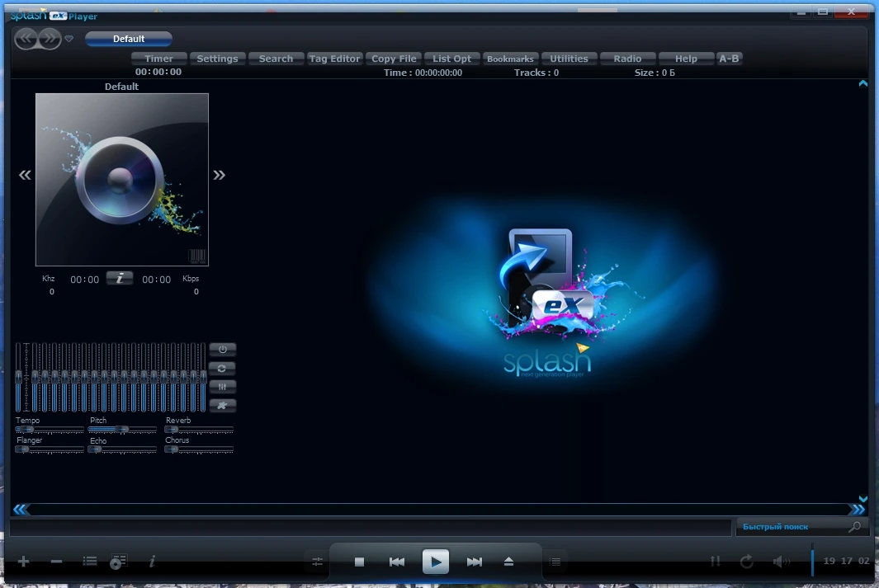This screenshot has height=588, width=879.
Task: Open equalizer presets sliders button
Action: (x=223, y=387)
